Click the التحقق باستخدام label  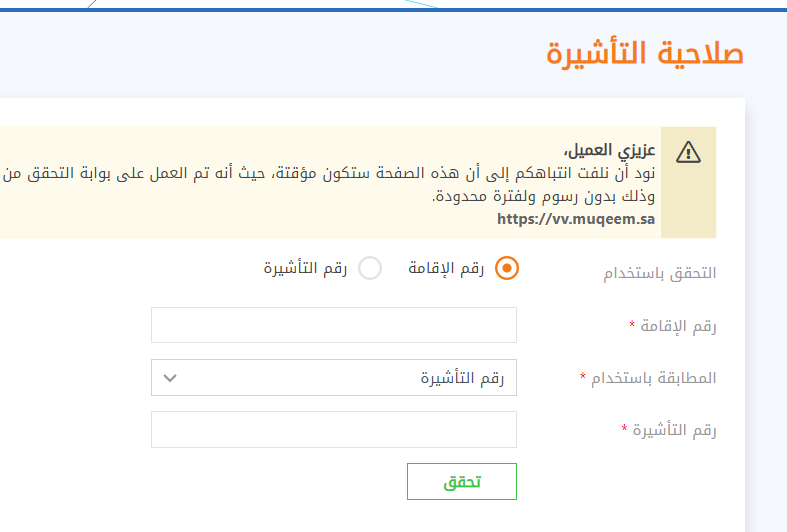coord(660,273)
